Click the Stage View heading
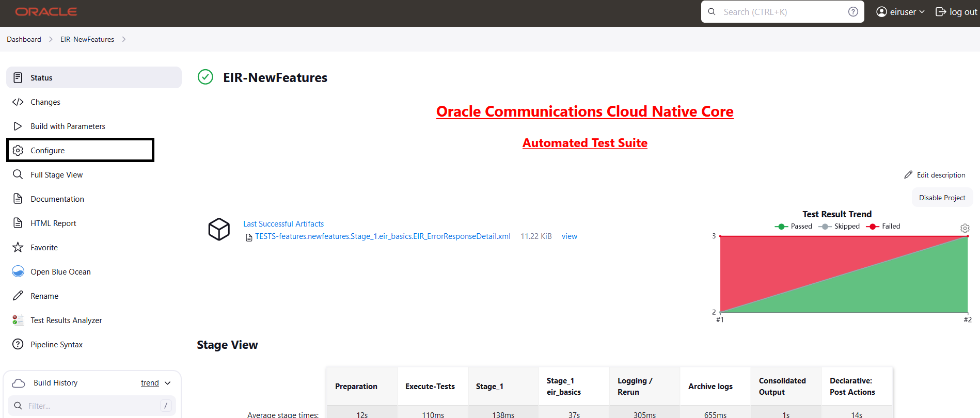 [x=227, y=345]
